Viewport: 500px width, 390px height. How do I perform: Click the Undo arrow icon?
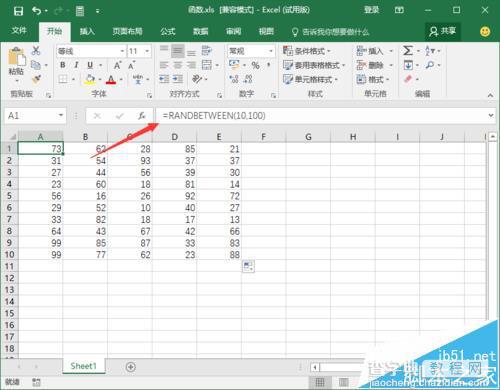(x=36, y=11)
